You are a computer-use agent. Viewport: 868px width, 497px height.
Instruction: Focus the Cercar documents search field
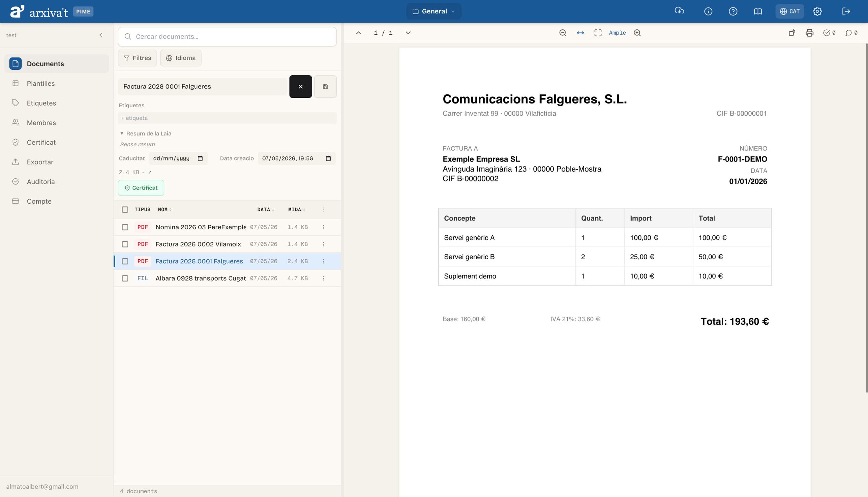click(x=227, y=36)
